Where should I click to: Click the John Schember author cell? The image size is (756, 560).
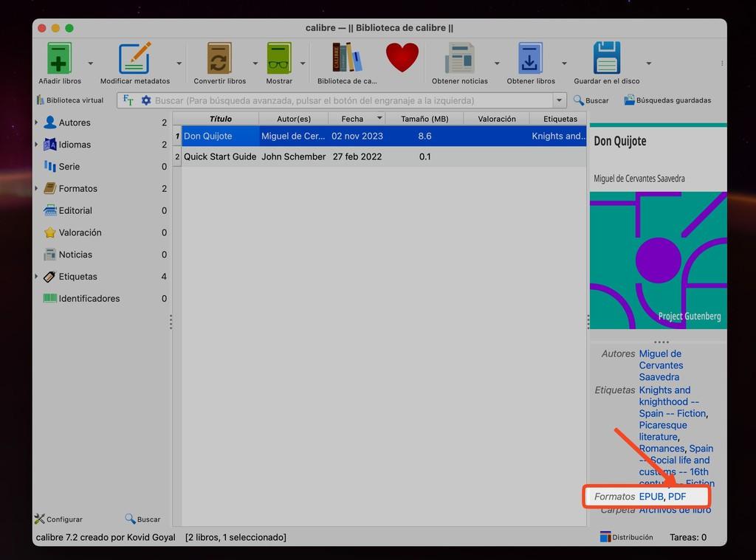294,156
